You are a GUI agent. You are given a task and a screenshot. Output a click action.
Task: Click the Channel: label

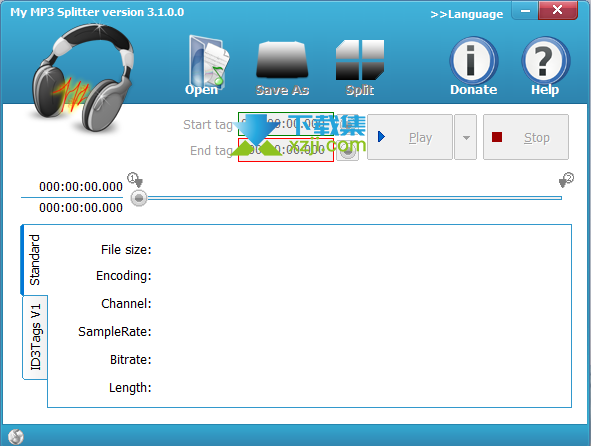click(126, 303)
